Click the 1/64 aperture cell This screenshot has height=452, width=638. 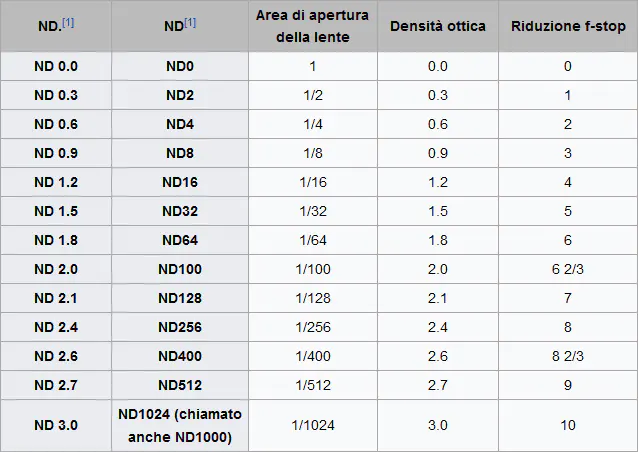pyautogui.click(x=312, y=240)
